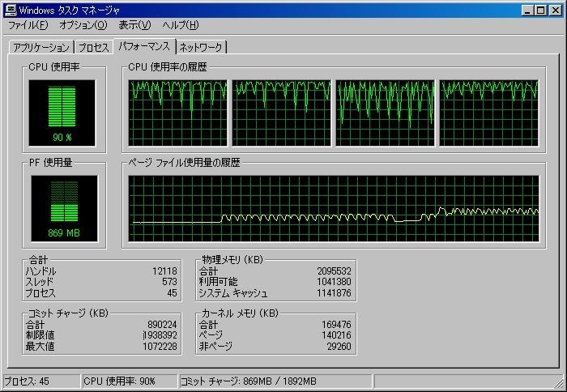
Task: Select the パフォーマンス tab
Action: click(x=144, y=46)
